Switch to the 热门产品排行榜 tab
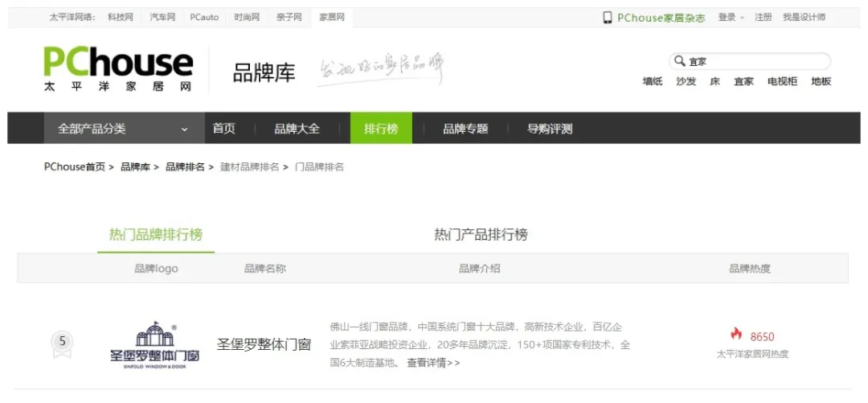868x403 pixels. click(x=481, y=235)
